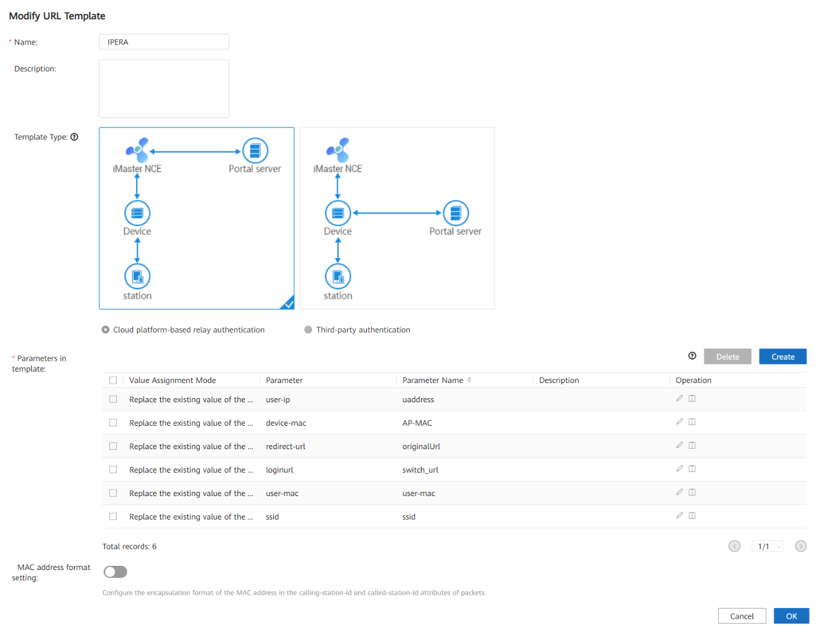827x644 pixels.
Task: Click Create to add a parameter
Action: tap(783, 357)
